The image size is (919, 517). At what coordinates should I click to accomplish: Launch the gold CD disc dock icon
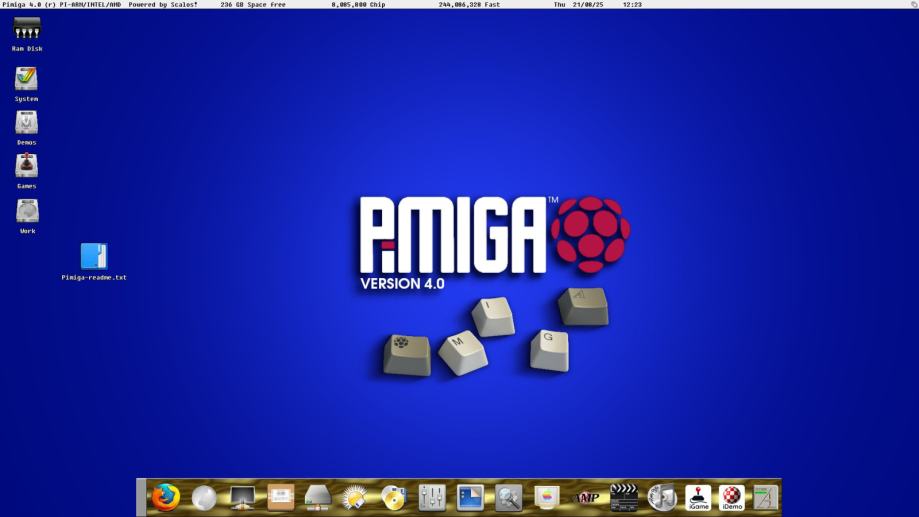pyautogui.click(x=394, y=498)
